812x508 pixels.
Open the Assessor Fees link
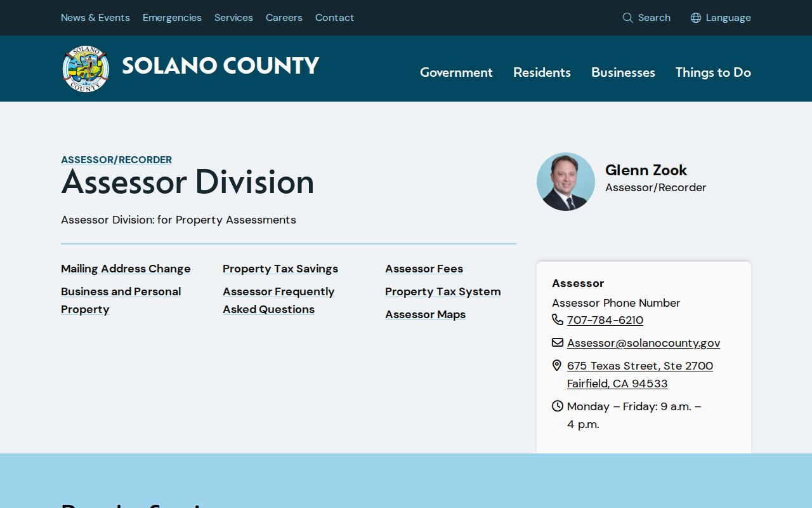point(424,269)
